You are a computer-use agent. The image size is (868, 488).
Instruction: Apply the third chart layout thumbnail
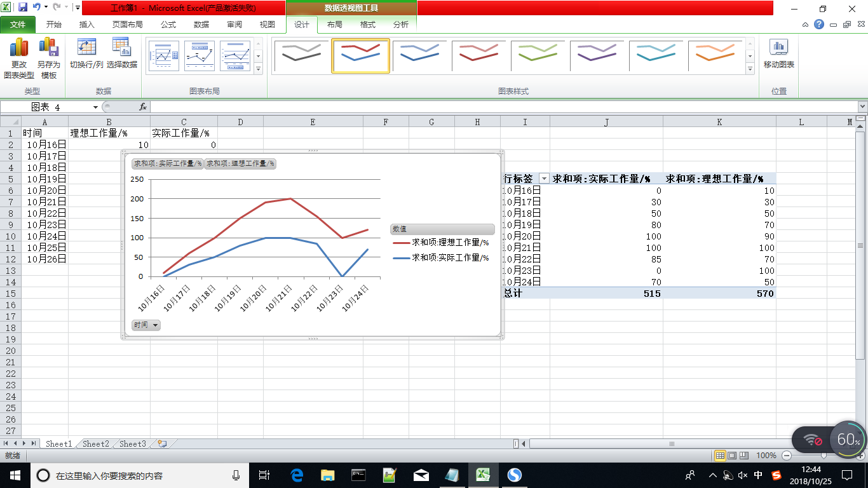point(235,56)
